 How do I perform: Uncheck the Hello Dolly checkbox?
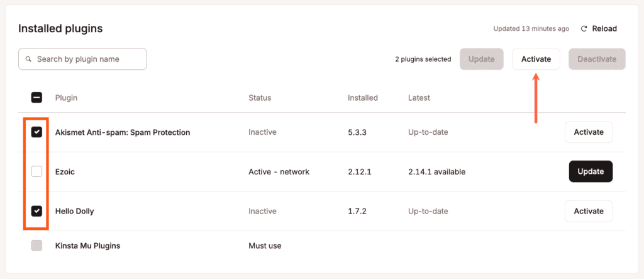coord(36,211)
